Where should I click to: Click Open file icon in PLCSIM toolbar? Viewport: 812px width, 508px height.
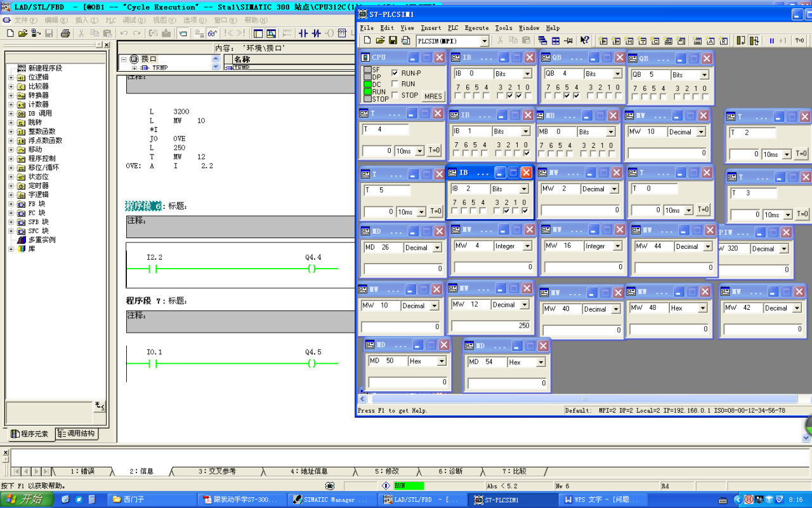click(380, 41)
